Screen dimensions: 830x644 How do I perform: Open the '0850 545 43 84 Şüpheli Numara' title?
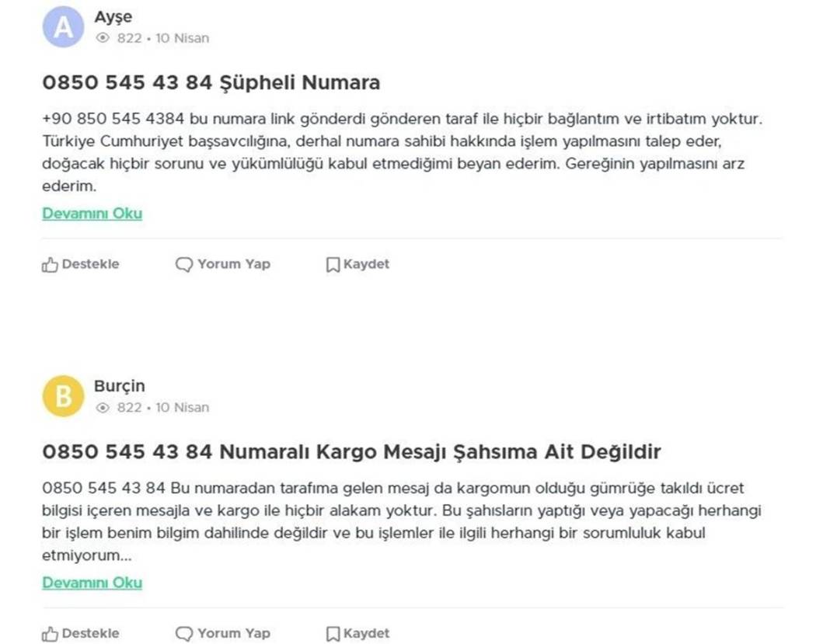tap(211, 82)
